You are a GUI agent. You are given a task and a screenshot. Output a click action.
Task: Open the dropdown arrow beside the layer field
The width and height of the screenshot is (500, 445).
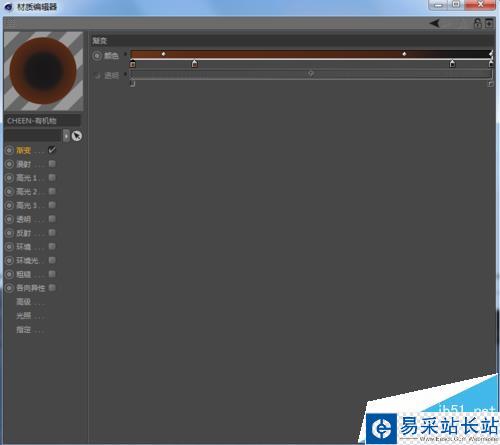click(66, 136)
